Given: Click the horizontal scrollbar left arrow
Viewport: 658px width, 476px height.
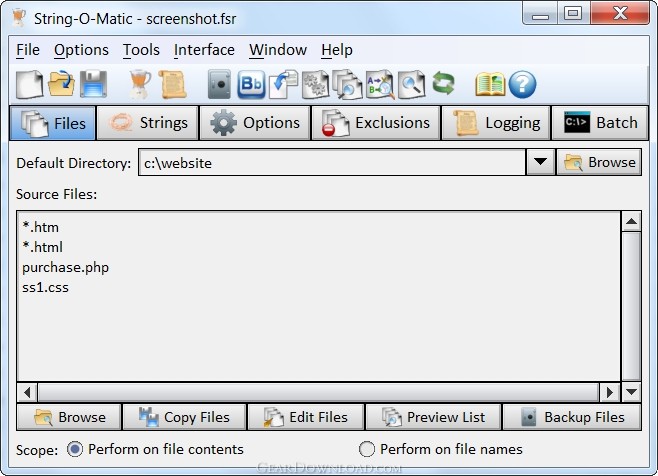Looking at the screenshot, I should coord(27,392).
